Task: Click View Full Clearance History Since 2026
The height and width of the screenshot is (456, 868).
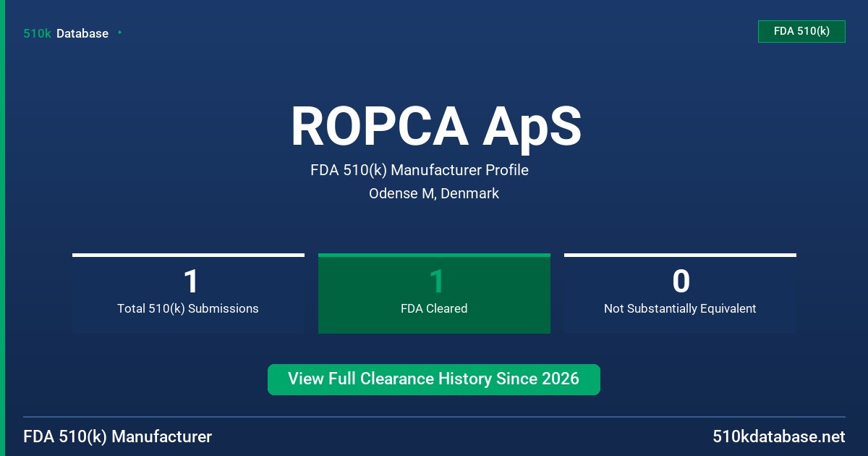Action: [x=434, y=379]
